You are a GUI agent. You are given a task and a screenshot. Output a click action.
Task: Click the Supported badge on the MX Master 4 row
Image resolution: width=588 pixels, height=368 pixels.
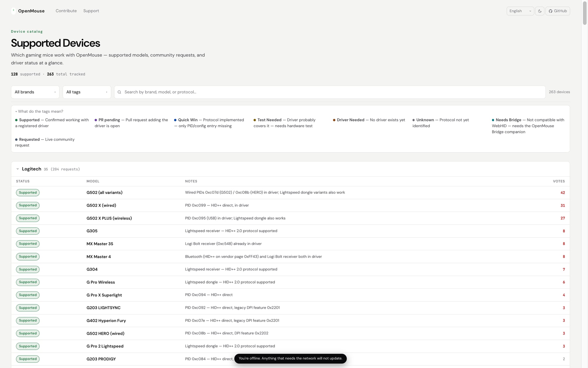coord(28,257)
